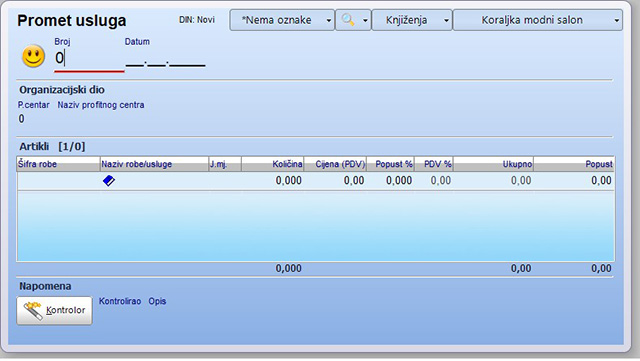Click the magnifying glass search icon
The image size is (640, 361).
pos(348,20)
